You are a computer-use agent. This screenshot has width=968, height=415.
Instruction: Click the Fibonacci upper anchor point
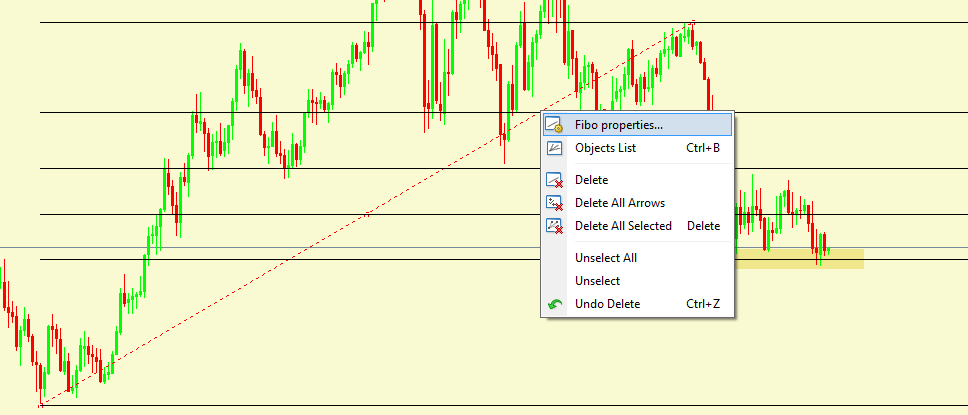point(692,22)
